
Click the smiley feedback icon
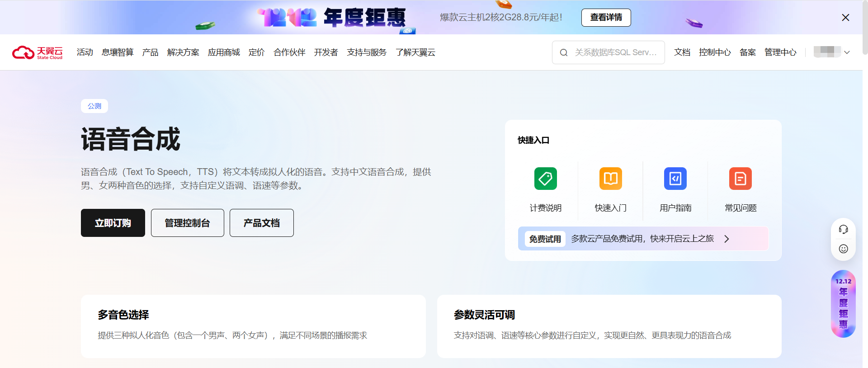(844, 249)
